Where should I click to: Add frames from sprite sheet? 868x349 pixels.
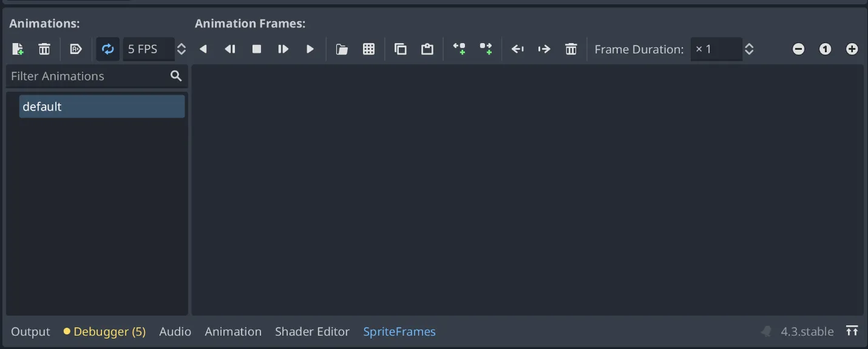click(x=368, y=49)
